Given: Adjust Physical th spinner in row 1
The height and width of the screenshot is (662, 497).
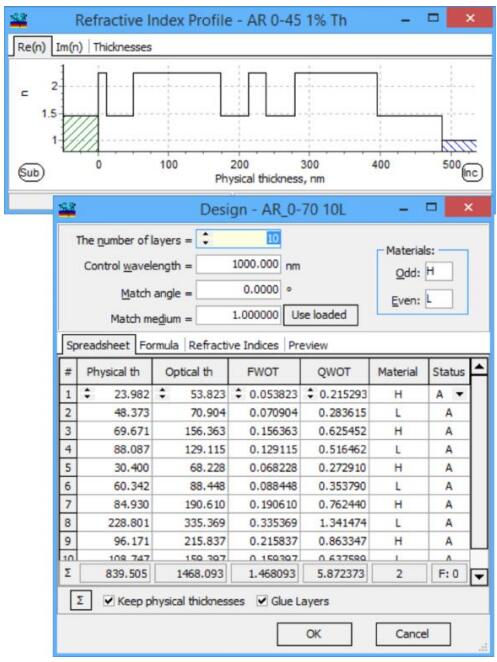Looking at the screenshot, I should coord(87,393).
